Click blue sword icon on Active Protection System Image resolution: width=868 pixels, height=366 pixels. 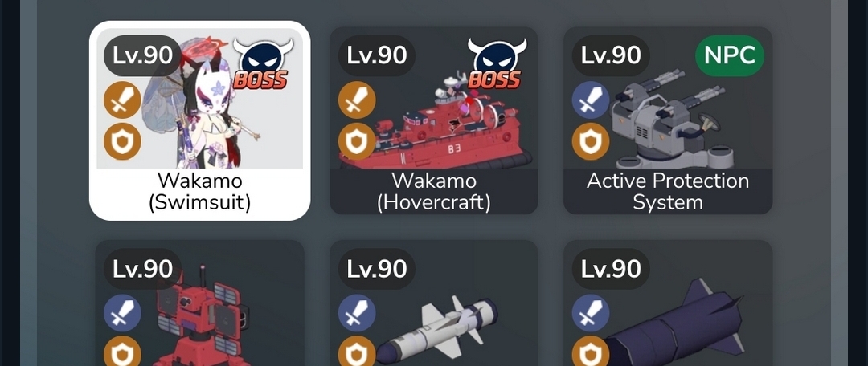591,100
